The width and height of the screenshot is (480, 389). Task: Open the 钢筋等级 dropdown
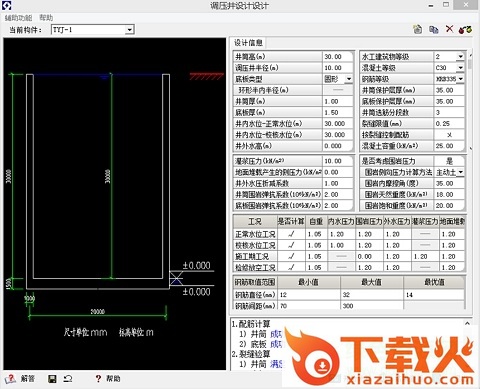coord(460,79)
